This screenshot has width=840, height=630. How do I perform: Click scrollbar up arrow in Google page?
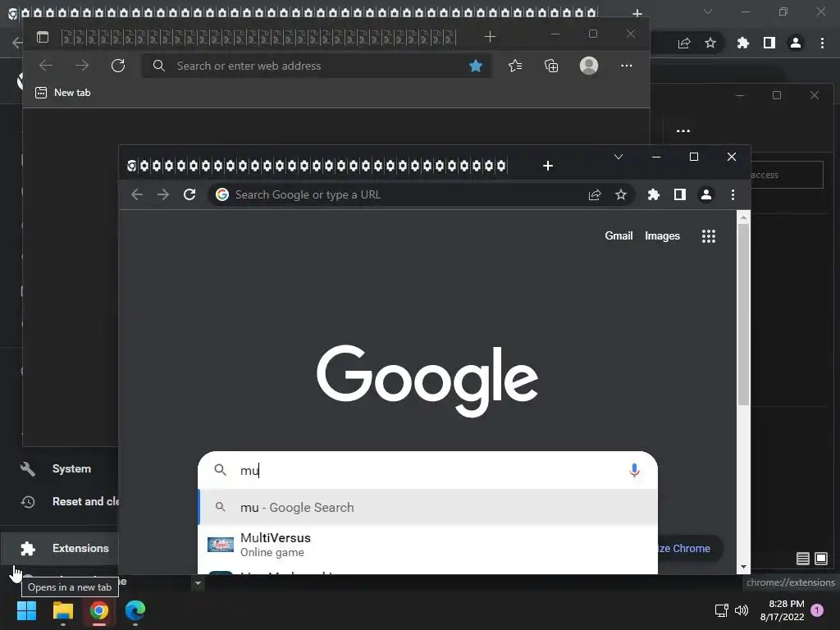tap(743, 217)
